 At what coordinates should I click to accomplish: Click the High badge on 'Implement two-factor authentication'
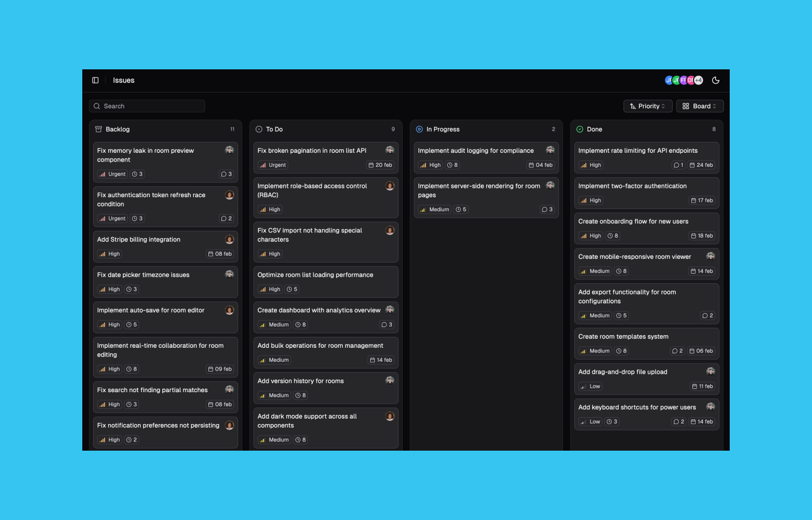tap(590, 200)
